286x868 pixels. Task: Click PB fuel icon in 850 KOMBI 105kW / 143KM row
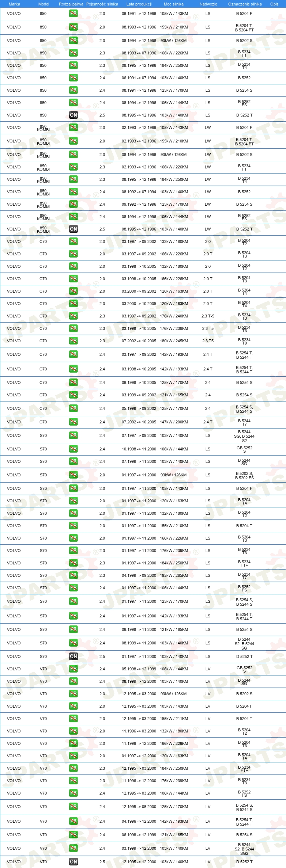[x=73, y=127]
